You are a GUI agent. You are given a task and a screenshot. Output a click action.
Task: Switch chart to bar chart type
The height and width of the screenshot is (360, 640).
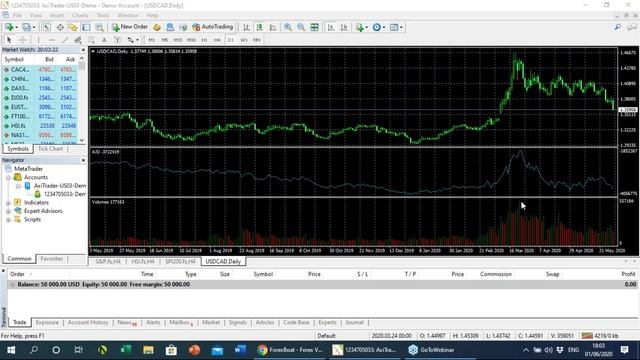tap(246, 27)
